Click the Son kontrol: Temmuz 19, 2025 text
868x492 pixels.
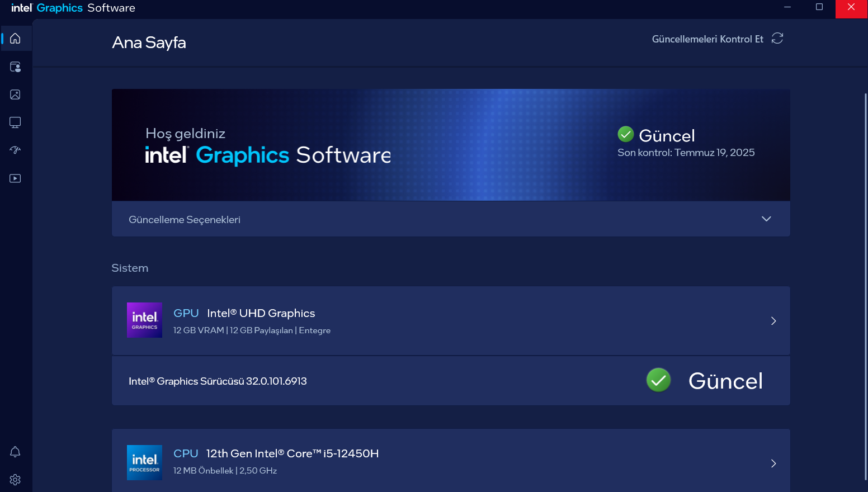[686, 153]
